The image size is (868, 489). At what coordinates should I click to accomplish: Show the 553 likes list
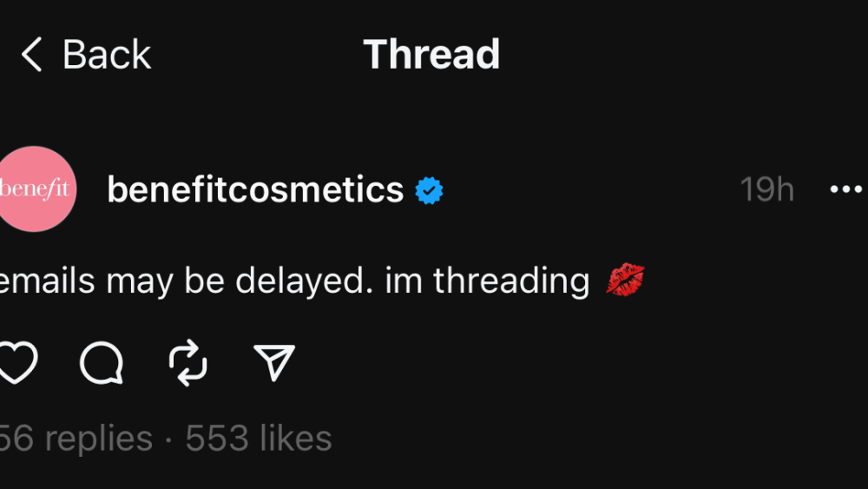(259, 439)
